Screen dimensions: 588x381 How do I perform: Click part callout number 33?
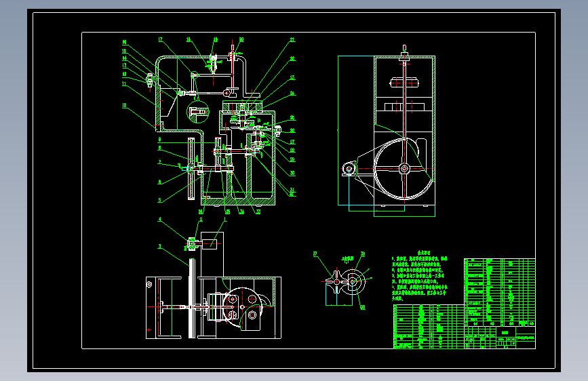pyautogui.click(x=258, y=212)
